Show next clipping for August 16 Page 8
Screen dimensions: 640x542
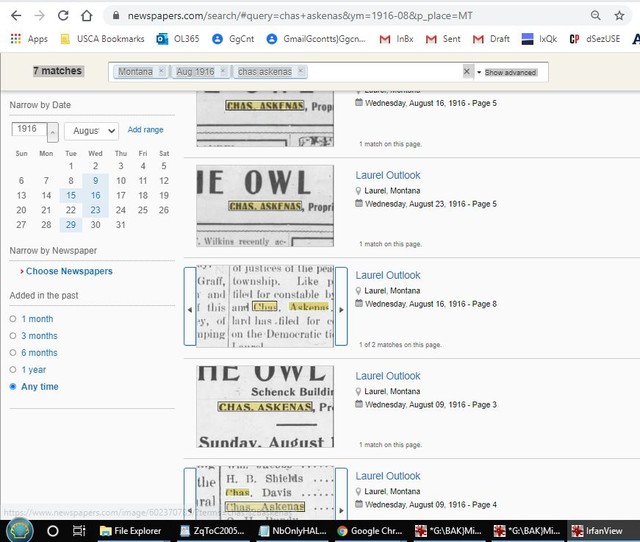[341, 307]
